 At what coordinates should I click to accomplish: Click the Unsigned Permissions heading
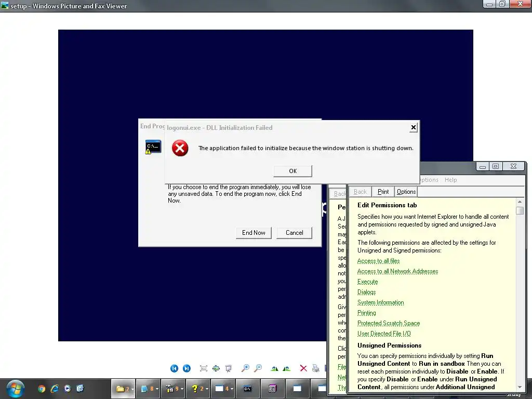[x=389, y=345]
